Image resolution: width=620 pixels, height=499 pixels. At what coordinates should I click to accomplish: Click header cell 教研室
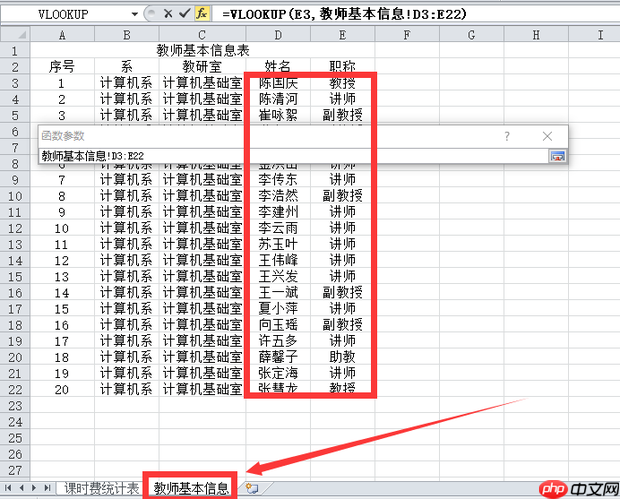coord(202,66)
